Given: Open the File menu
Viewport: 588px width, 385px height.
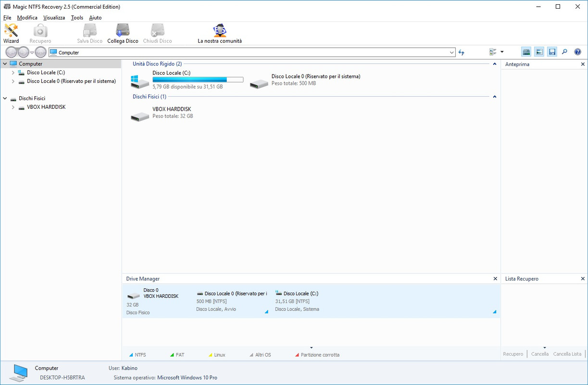Looking at the screenshot, I should point(7,18).
